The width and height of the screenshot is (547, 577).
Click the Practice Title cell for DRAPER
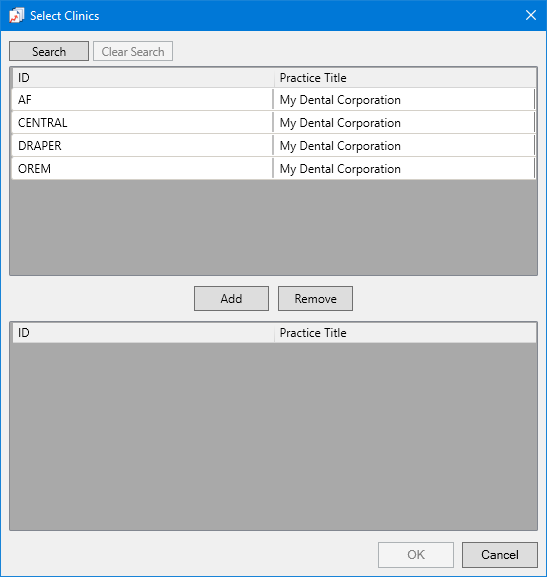click(x=404, y=146)
